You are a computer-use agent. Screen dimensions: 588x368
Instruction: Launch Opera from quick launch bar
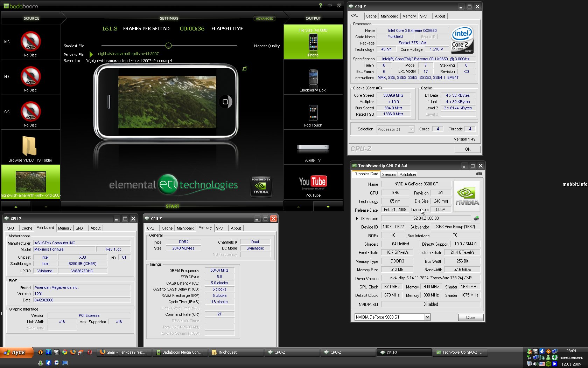(90, 352)
